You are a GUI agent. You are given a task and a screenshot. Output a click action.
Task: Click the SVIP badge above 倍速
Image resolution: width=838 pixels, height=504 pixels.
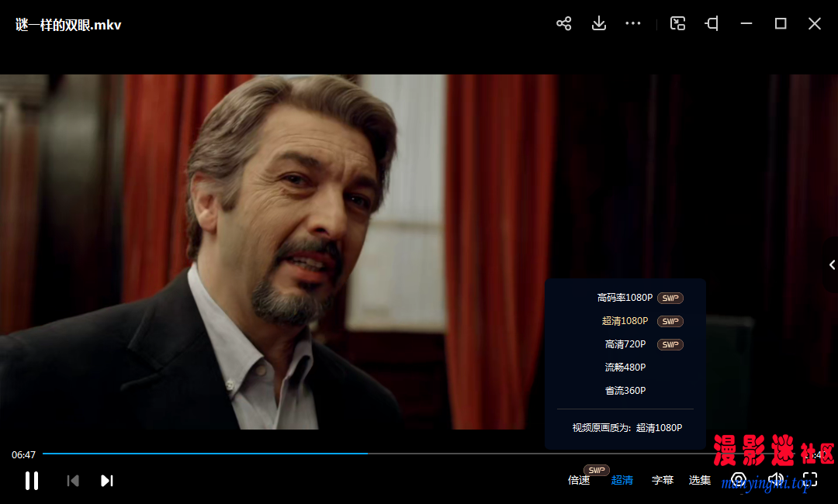pos(597,470)
